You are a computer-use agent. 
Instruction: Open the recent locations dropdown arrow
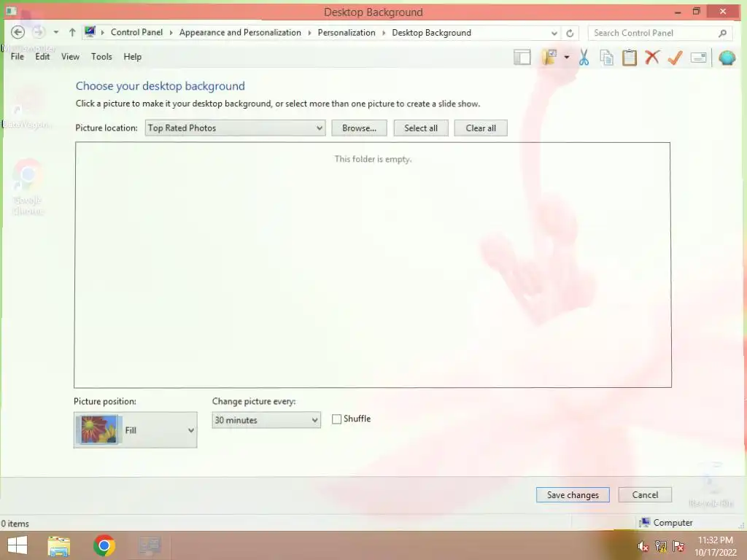coord(55,32)
